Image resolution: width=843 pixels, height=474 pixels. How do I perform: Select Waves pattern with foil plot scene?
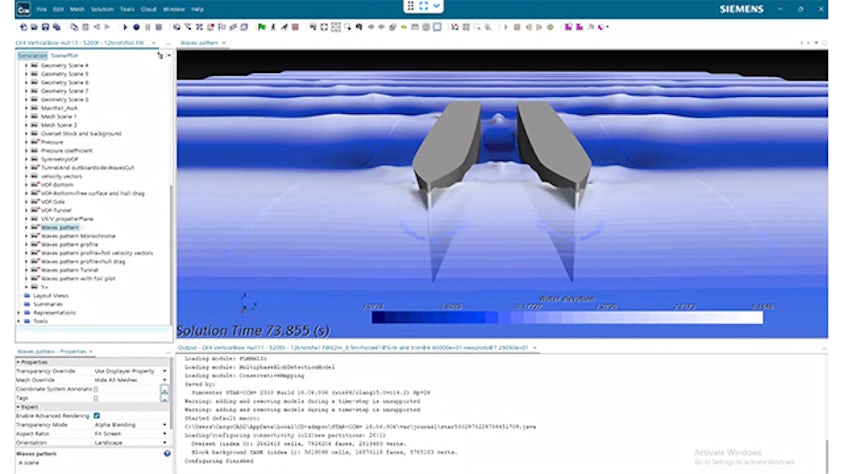tap(78, 279)
